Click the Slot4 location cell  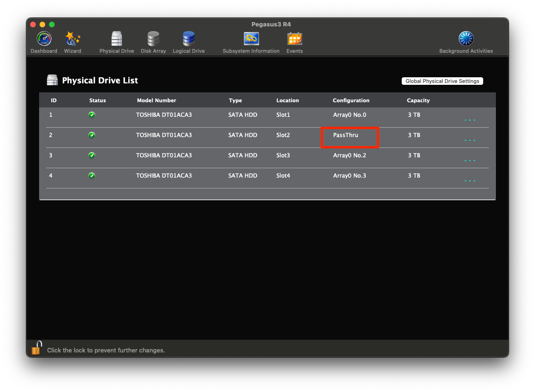coord(283,176)
